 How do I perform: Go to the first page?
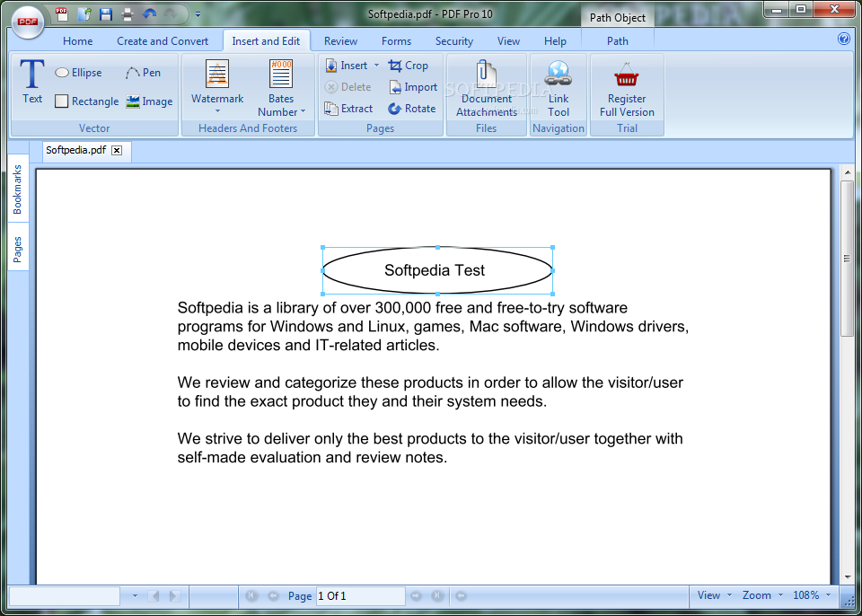coord(251,595)
